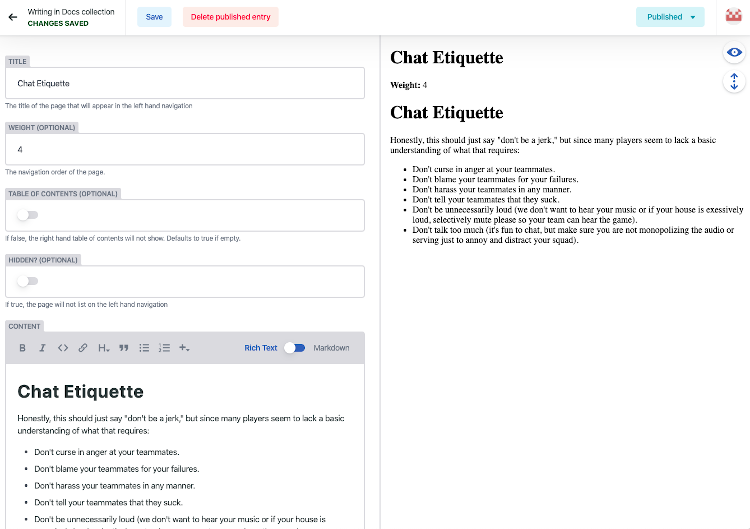The width and height of the screenshot is (750, 529).
Task: Click the TITLE field label
Action: (17, 61)
